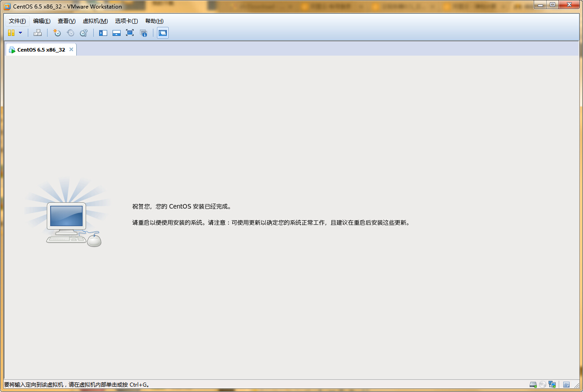
Task: Toggle the console view button
Action: [163, 33]
